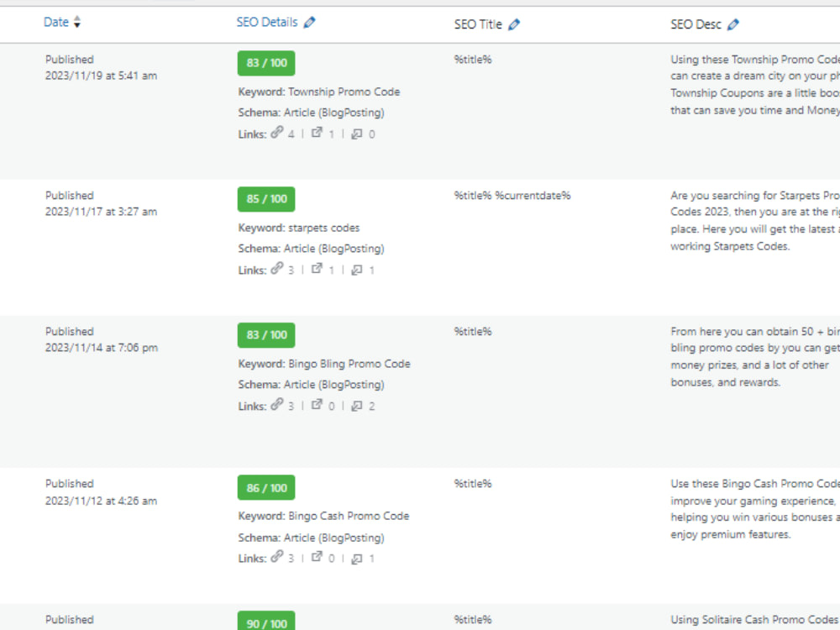Viewport: 840px width, 630px height.
Task: Click the incoming links icon in starpets row
Action: point(356,270)
